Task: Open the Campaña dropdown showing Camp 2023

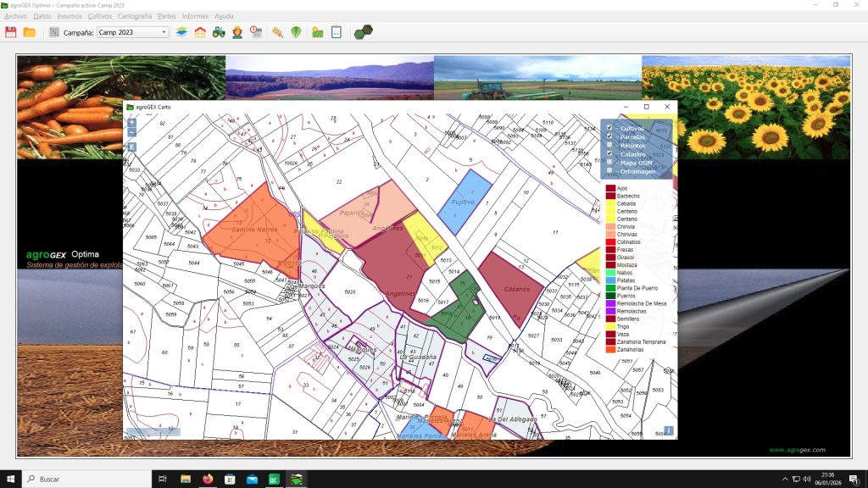Action: (x=132, y=32)
